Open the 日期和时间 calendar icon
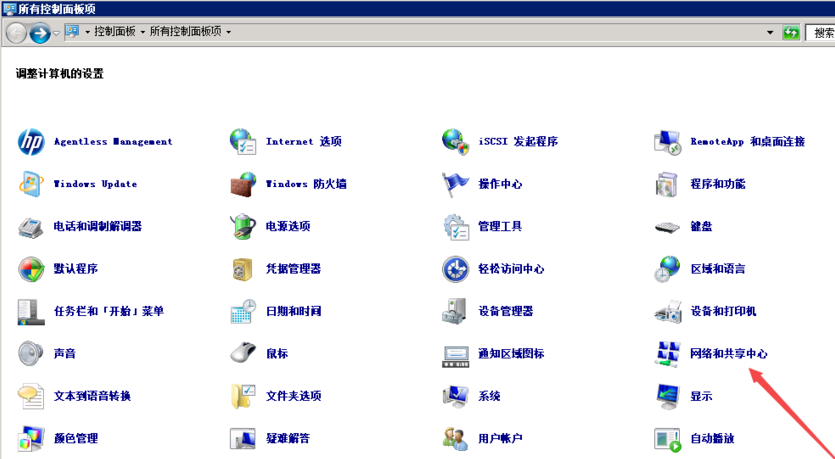 click(x=243, y=312)
